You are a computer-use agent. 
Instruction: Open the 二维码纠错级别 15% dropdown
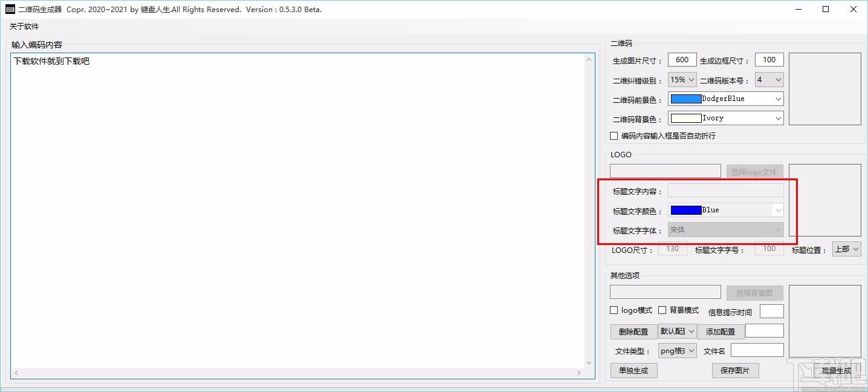coord(682,80)
